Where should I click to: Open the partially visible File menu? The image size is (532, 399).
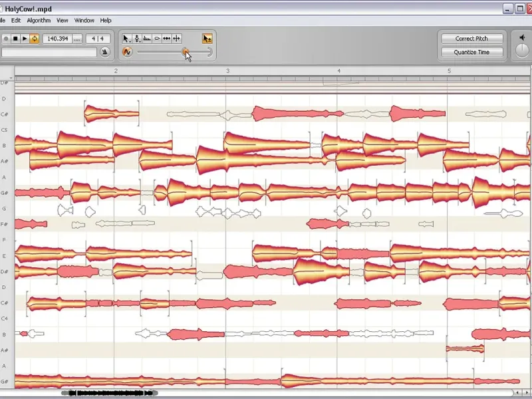tap(3, 21)
